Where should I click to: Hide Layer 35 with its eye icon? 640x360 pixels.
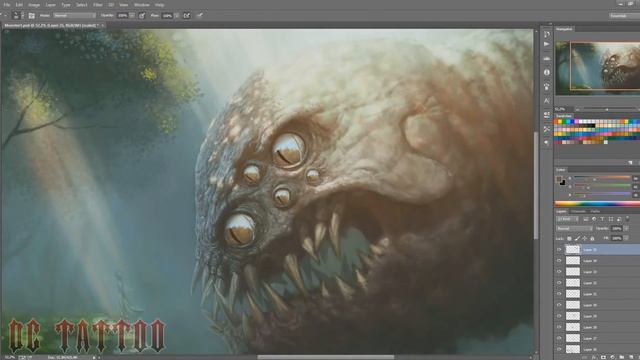click(559, 249)
